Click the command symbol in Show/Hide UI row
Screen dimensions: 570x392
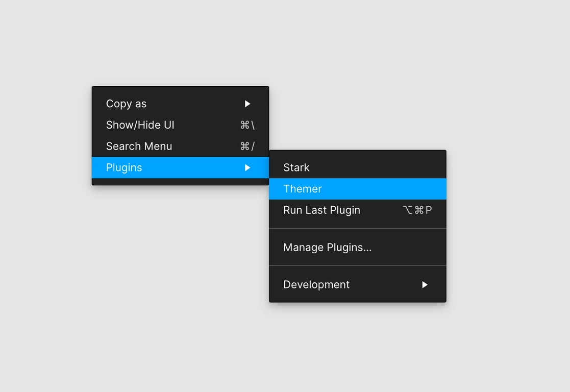[x=244, y=125]
